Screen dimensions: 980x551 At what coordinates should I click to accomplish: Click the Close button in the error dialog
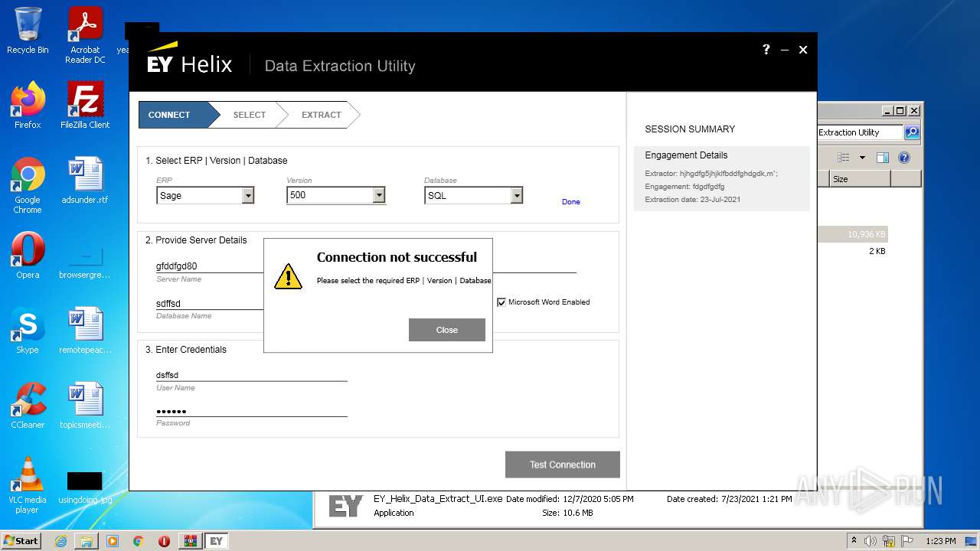(x=447, y=330)
